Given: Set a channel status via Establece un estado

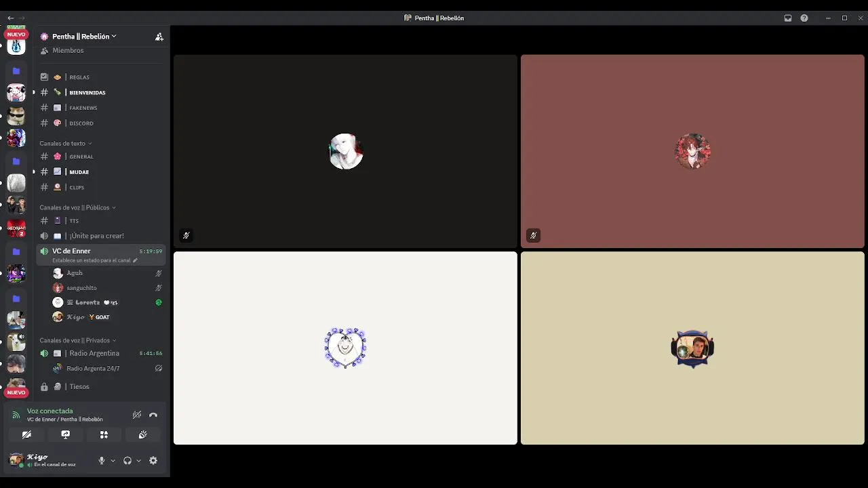Looking at the screenshot, I should (x=94, y=260).
